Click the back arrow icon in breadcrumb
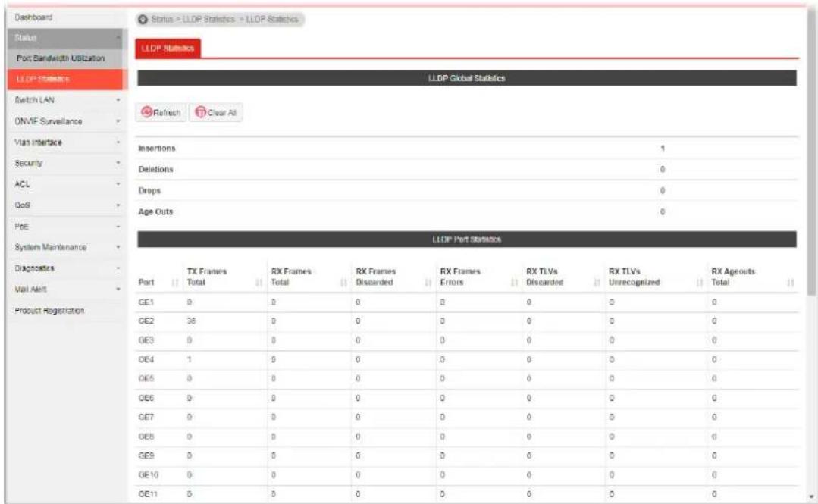Viewport: 818px width, 504px height. (x=143, y=19)
